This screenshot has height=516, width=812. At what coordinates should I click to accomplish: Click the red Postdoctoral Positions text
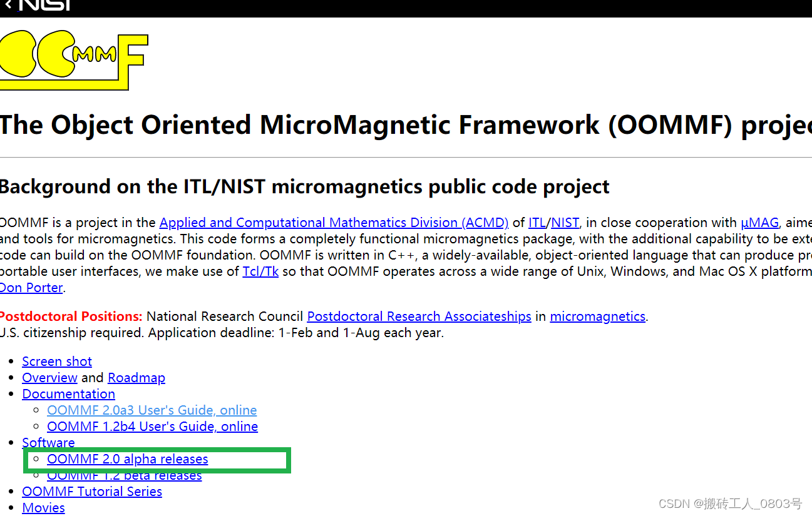click(71, 316)
